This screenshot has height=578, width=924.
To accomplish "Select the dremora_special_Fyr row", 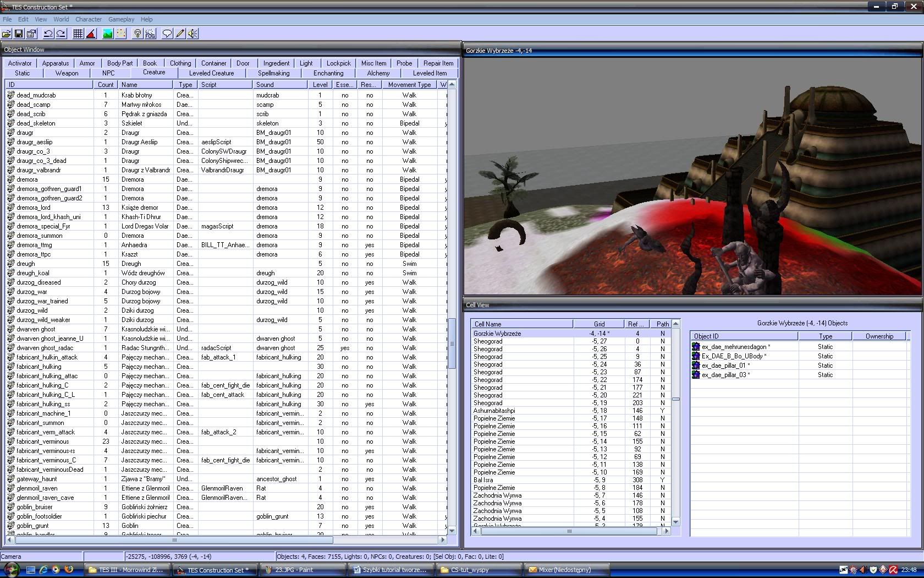I will tap(226, 226).
